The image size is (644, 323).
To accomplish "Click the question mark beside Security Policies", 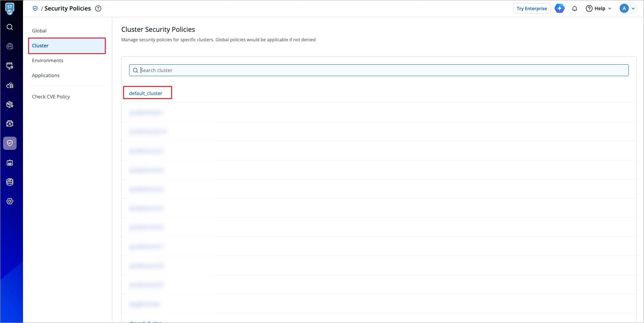I will [98, 8].
